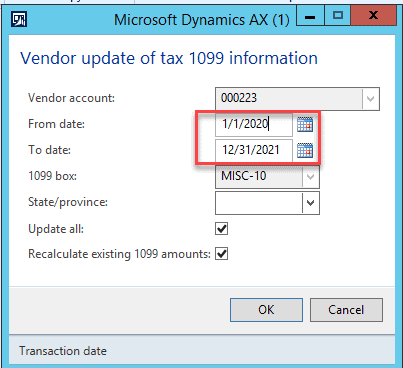Close the dialog with the X button
403x368 pixels.
coord(374,15)
